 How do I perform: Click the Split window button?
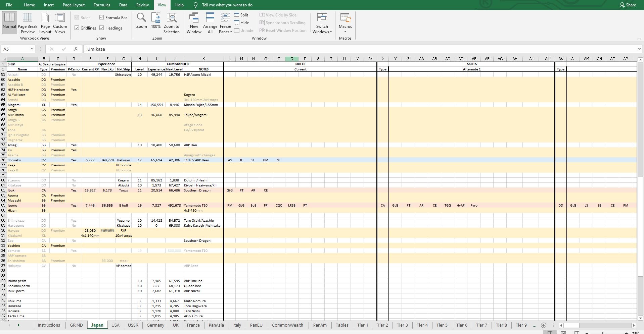click(x=241, y=15)
